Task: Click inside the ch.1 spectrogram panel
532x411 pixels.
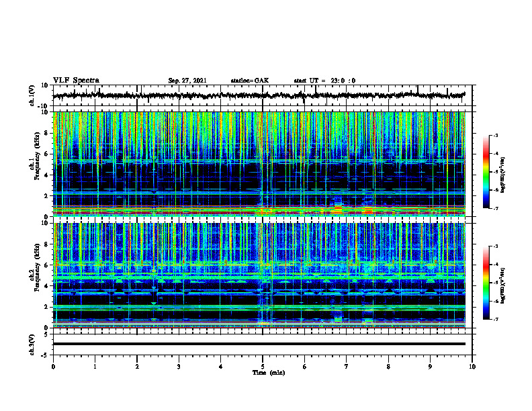Action: pyautogui.click(x=259, y=164)
